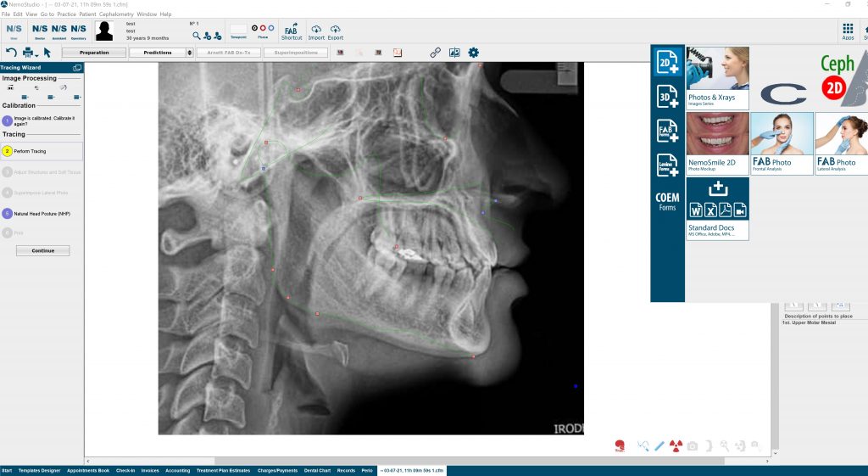Expand the Predictions dropdown spinner
Image resolution: width=868 pixels, height=476 pixels.
tap(189, 53)
